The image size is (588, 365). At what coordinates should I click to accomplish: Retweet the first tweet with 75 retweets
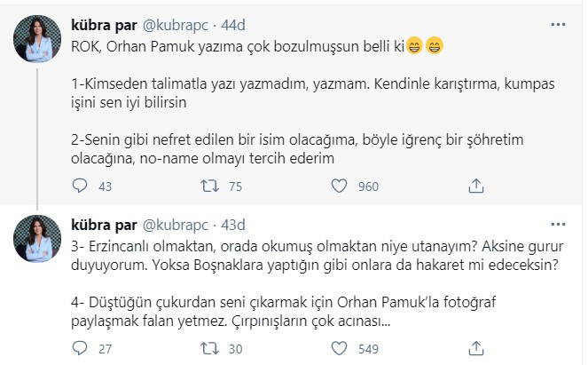point(208,186)
